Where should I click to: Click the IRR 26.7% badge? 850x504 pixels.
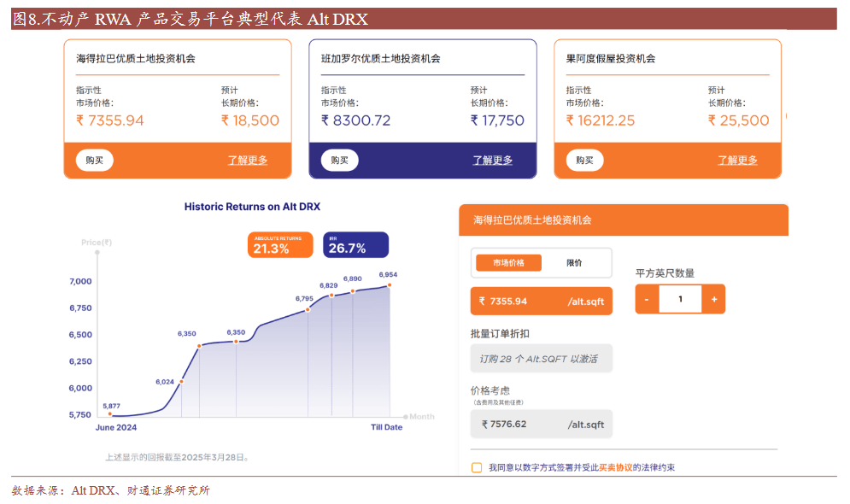pos(355,245)
